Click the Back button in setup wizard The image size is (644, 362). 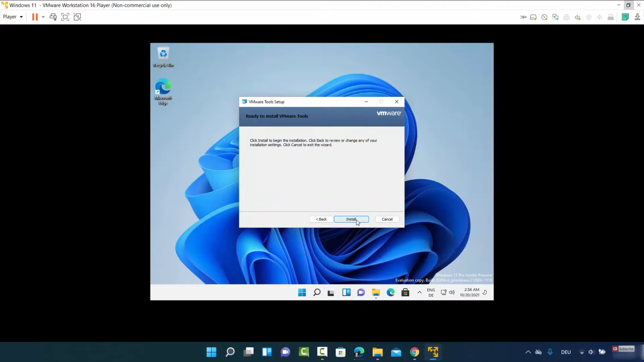[321, 219]
